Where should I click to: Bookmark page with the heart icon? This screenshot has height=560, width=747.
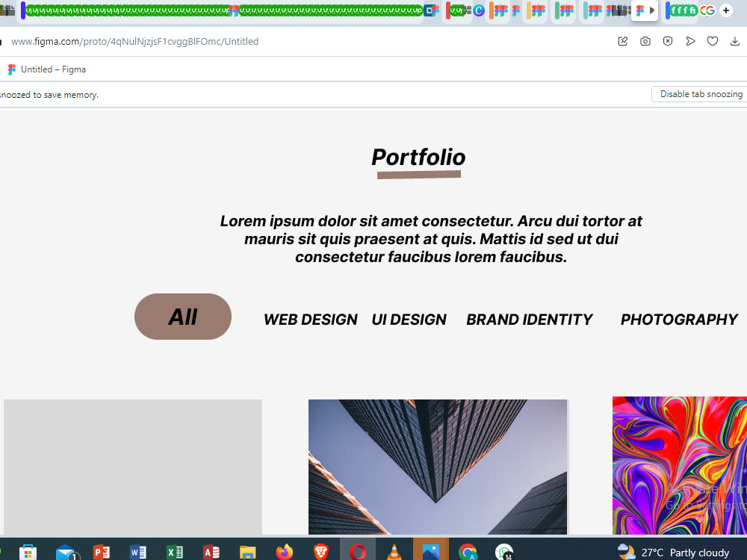(x=712, y=41)
